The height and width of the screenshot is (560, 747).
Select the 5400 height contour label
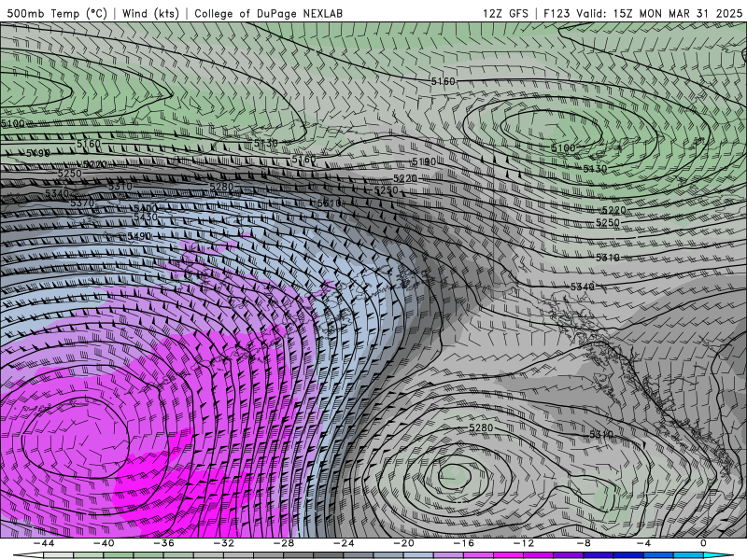[x=146, y=208]
